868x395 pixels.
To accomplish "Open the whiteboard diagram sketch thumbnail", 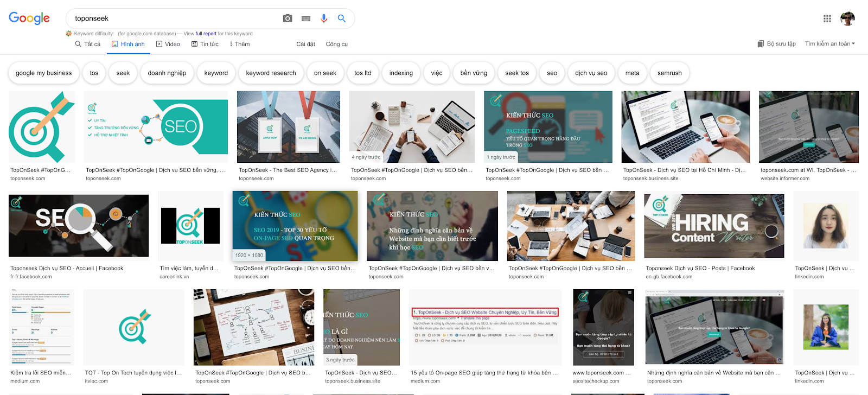I will [254, 327].
